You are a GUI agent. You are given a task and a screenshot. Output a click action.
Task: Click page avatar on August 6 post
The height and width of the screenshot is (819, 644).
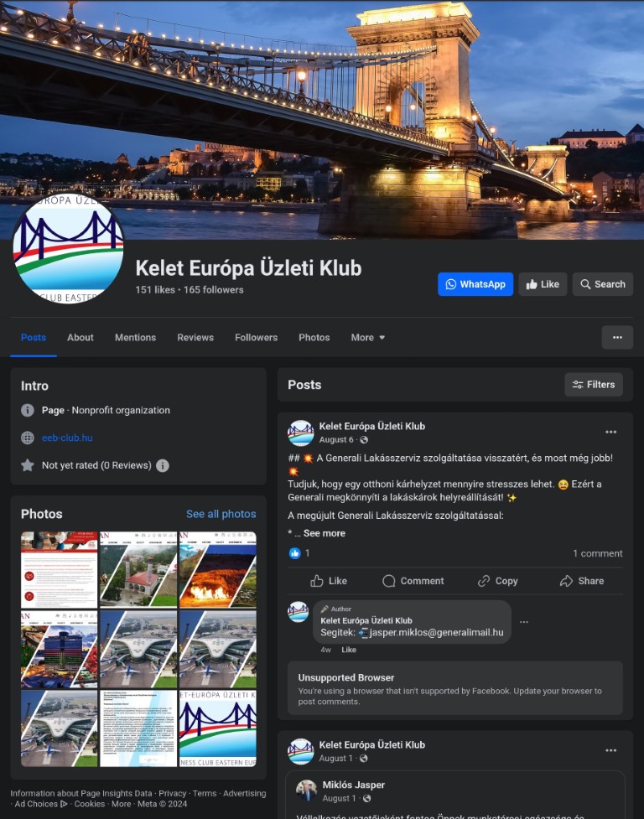(x=301, y=433)
